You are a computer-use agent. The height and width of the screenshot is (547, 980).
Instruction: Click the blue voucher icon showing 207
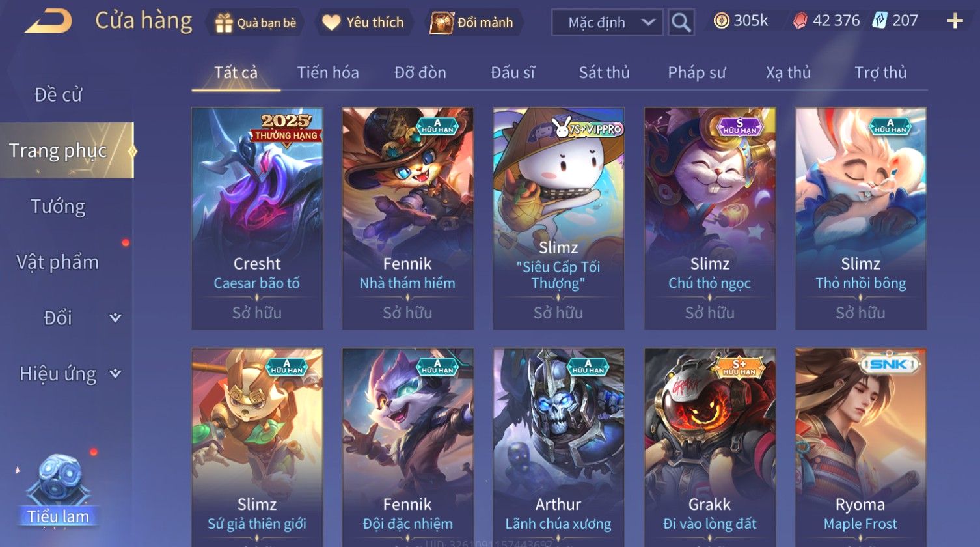[x=880, y=21]
